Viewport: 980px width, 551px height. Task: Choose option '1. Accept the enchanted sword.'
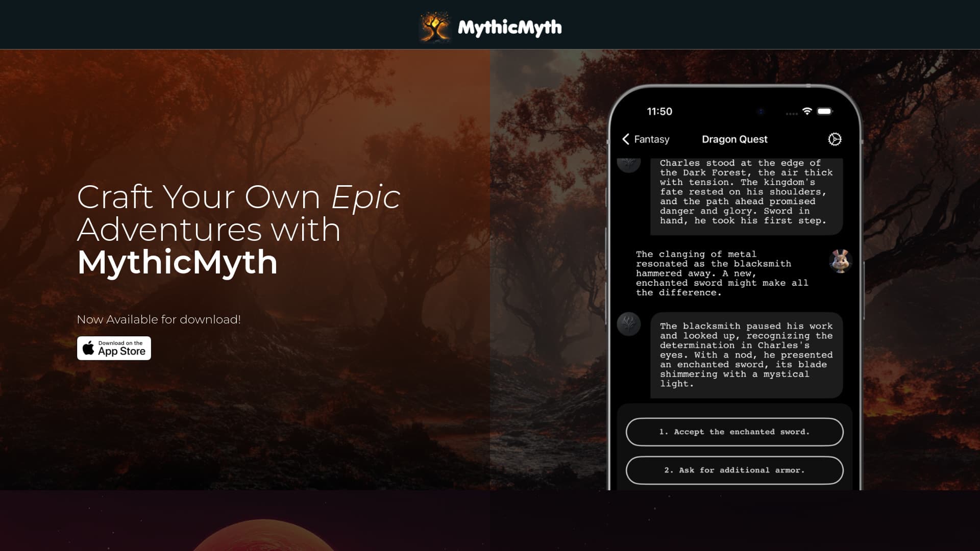(x=734, y=432)
